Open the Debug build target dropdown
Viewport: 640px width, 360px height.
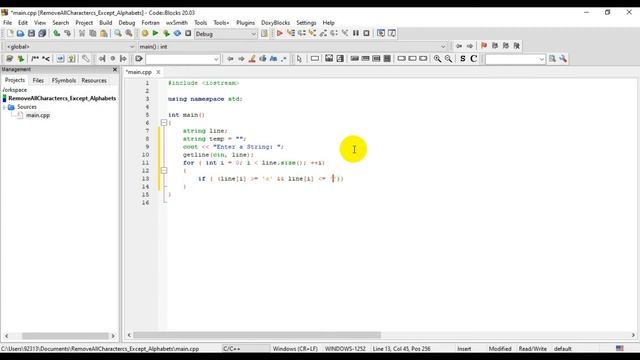(x=226, y=34)
